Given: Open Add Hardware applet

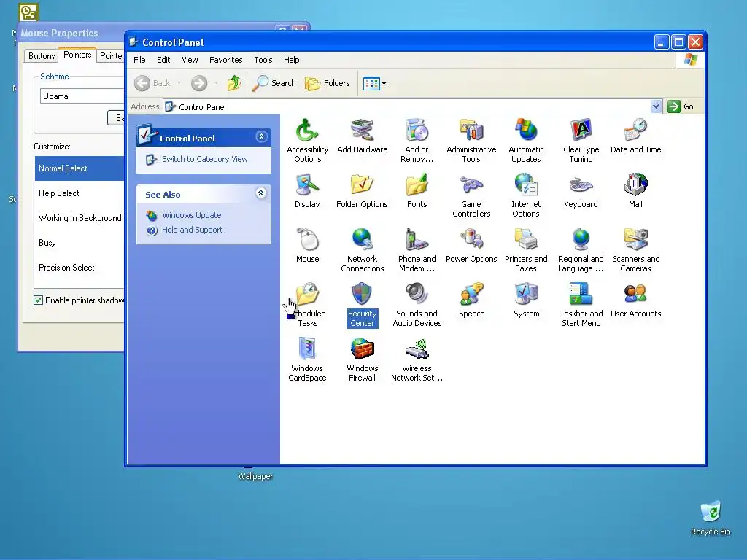Looking at the screenshot, I should pos(362,136).
